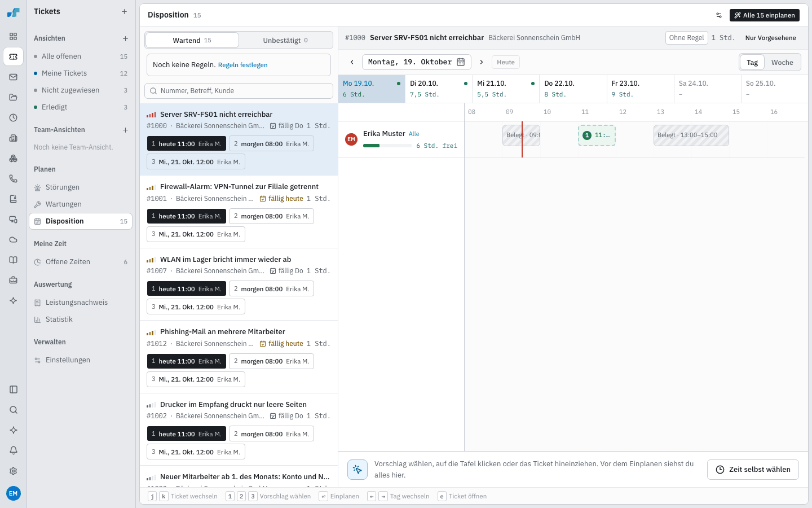Click the plus icon next to Tickets
This screenshot has width=812, height=508.
click(x=125, y=11)
